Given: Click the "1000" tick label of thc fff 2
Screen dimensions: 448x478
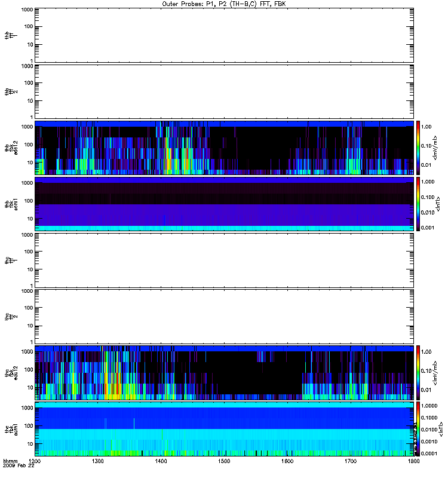Looking at the screenshot, I should [27, 291].
